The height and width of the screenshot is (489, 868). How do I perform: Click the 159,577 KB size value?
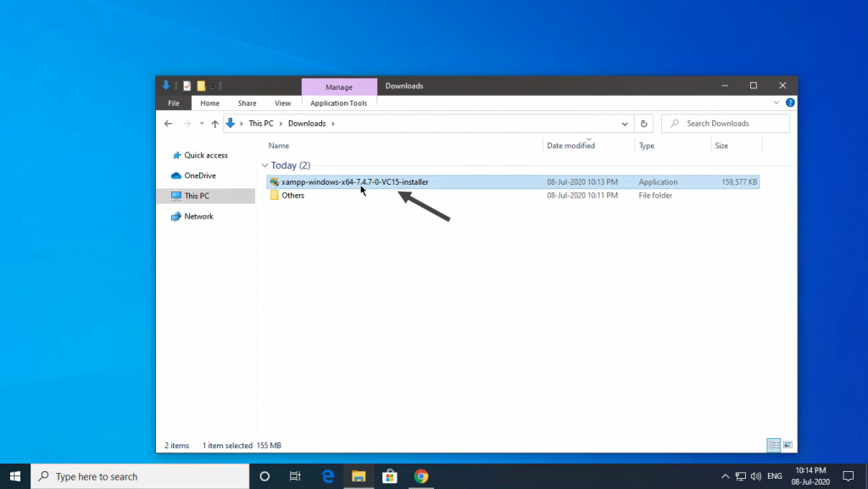[739, 182]
